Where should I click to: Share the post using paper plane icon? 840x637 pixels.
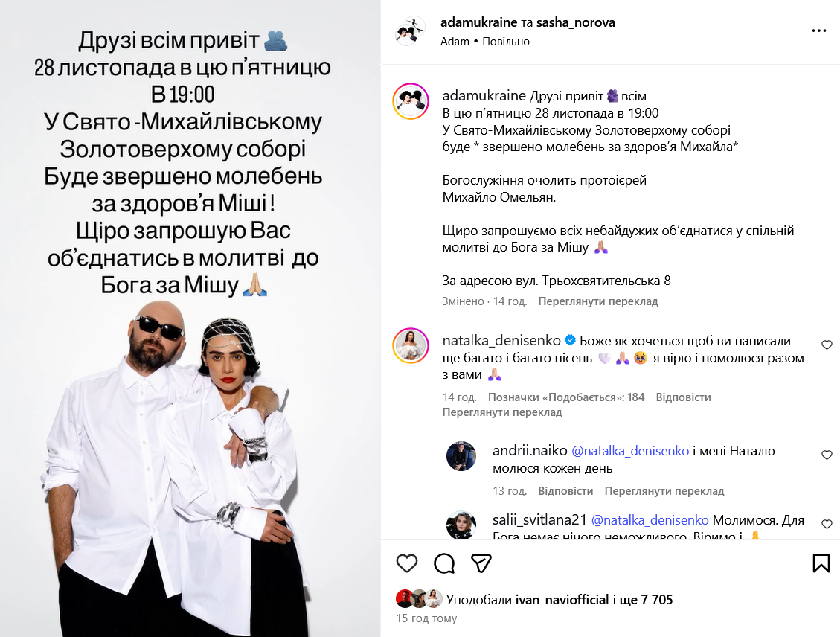point(481,563)
